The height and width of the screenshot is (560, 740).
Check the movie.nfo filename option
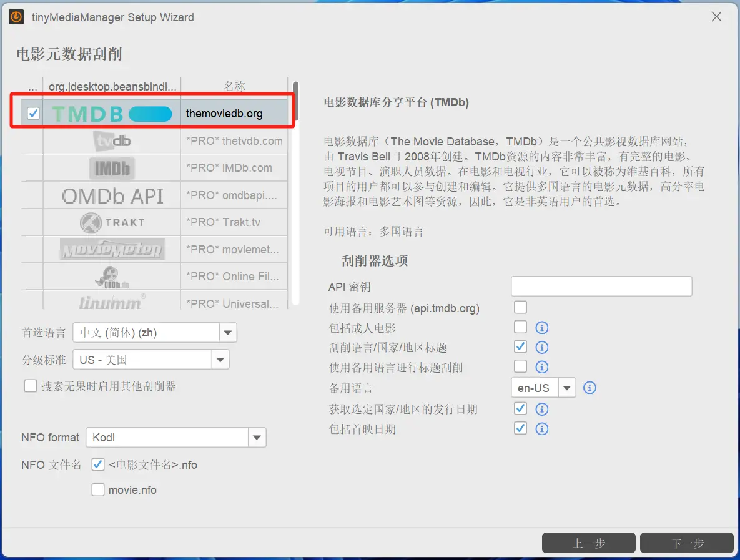[x=98, y=489]
